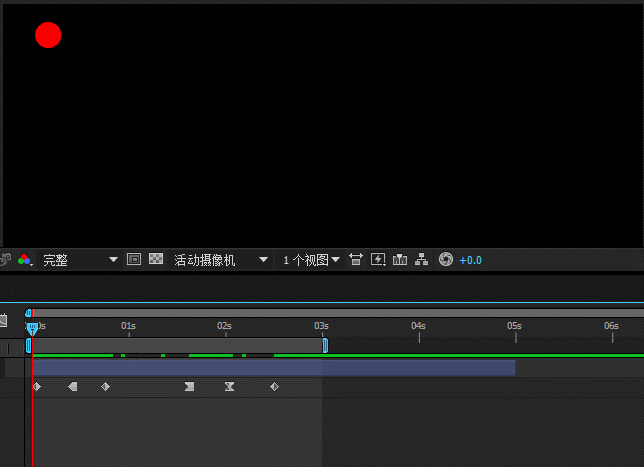644x467 pixels.
Task: Open the 活动摄像机 camera dropdown
Action: 221,260
